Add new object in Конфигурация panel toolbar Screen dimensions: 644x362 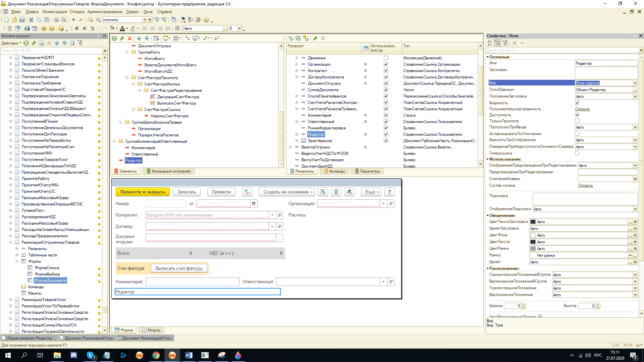coord(26,43)
